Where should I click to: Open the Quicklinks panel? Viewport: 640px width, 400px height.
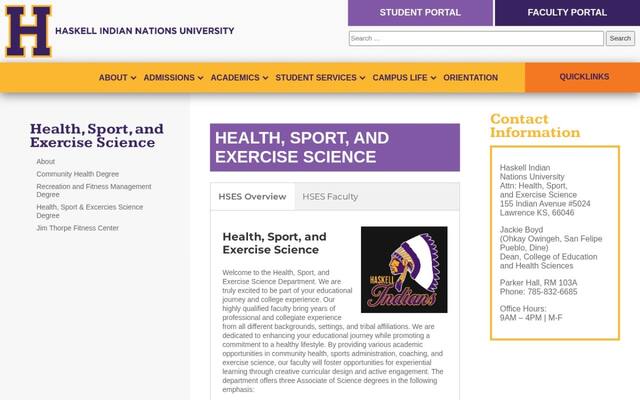(584, 77)
